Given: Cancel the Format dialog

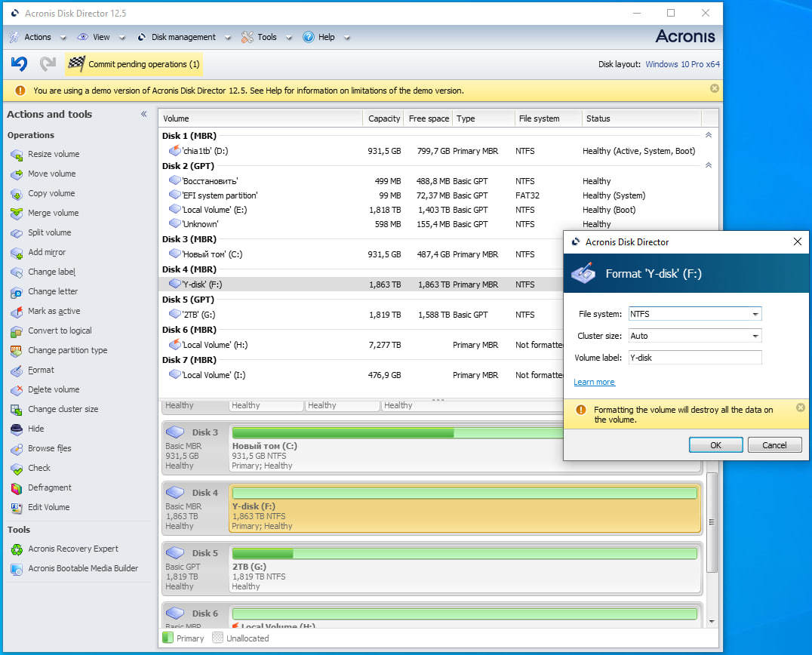Looking at the screenshot, I should (x=774, y=444).
